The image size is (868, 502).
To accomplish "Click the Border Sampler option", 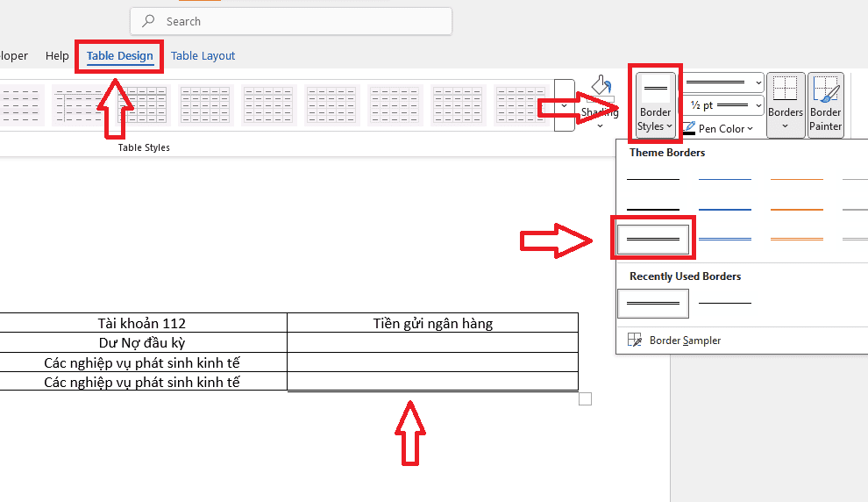I will coord(684,340).
